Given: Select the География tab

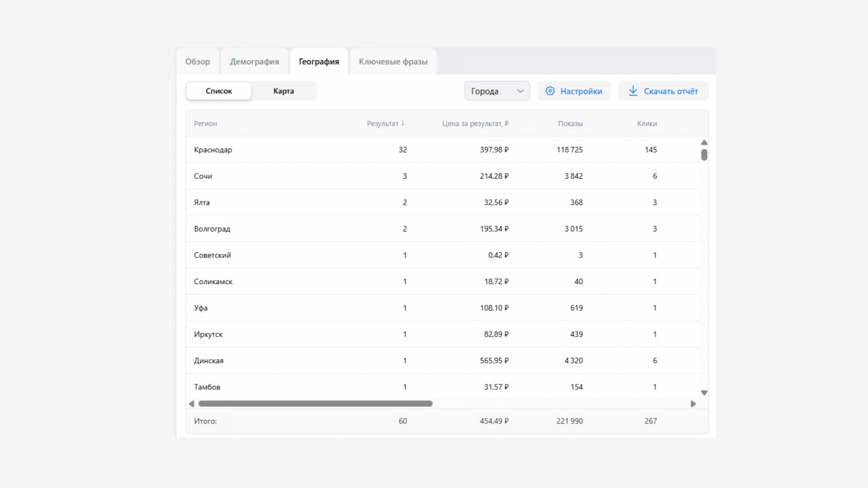Looking at the screenshot, I should pyautogui.click(x=318, y=62).
